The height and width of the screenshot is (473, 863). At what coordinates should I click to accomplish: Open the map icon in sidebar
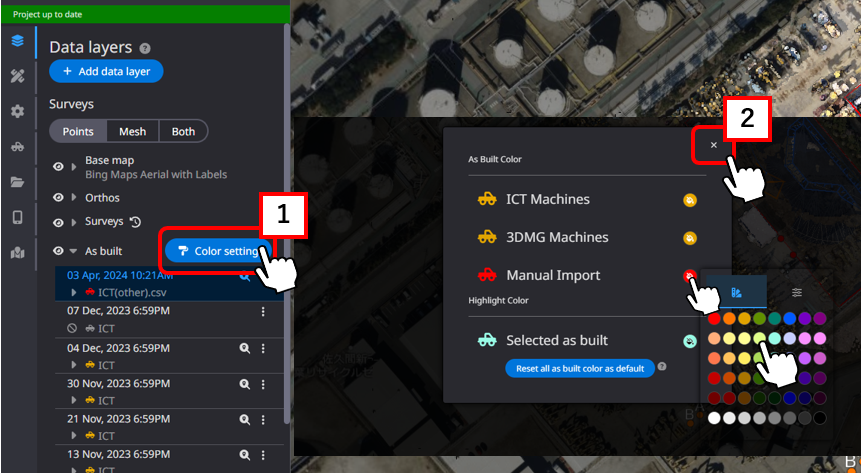point(17,252)
